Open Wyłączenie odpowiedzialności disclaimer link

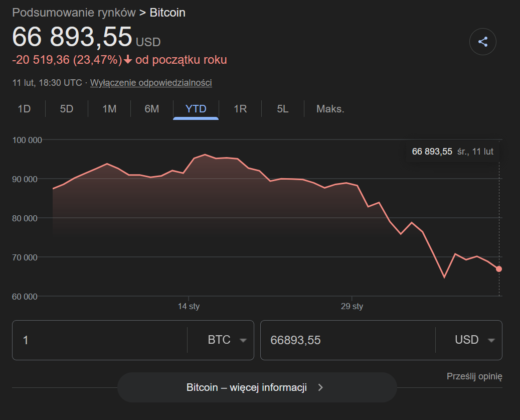[x=151, y=83]
